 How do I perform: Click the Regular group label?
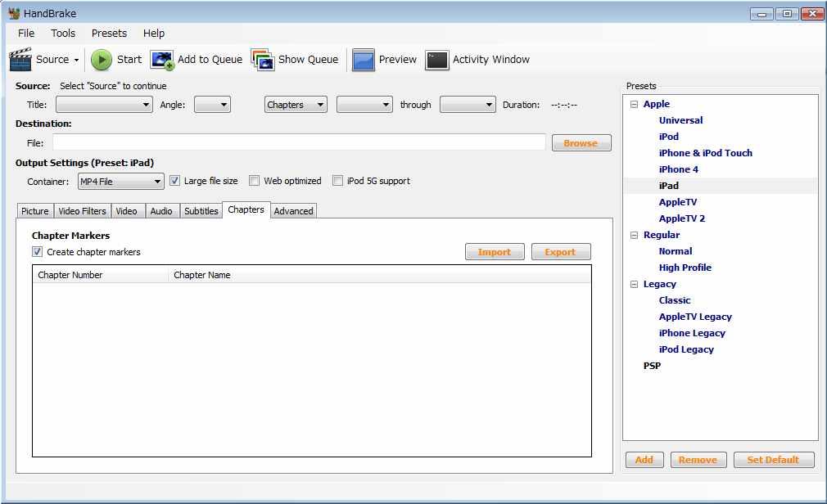click(662, 235)
